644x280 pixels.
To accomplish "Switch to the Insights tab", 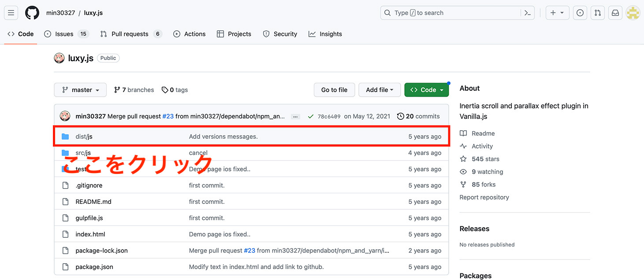I will pos(325,34).
